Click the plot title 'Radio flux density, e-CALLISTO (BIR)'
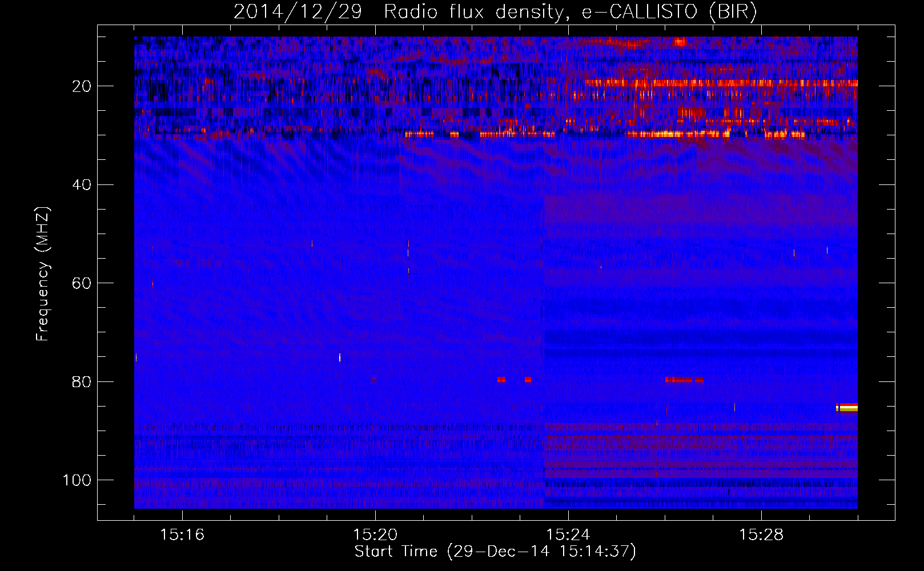This screenshot has height=571, width=924. pos(571,11)
